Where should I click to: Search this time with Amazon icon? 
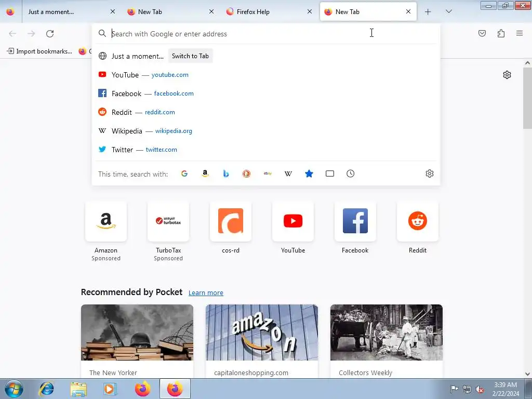205,174
